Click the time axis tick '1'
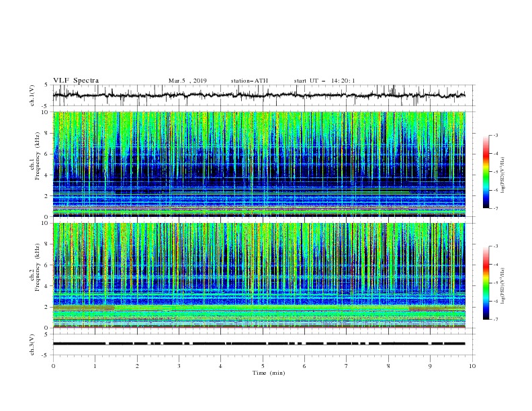Image resolution: width=532 pixels, height=411 pixels. 95,366
